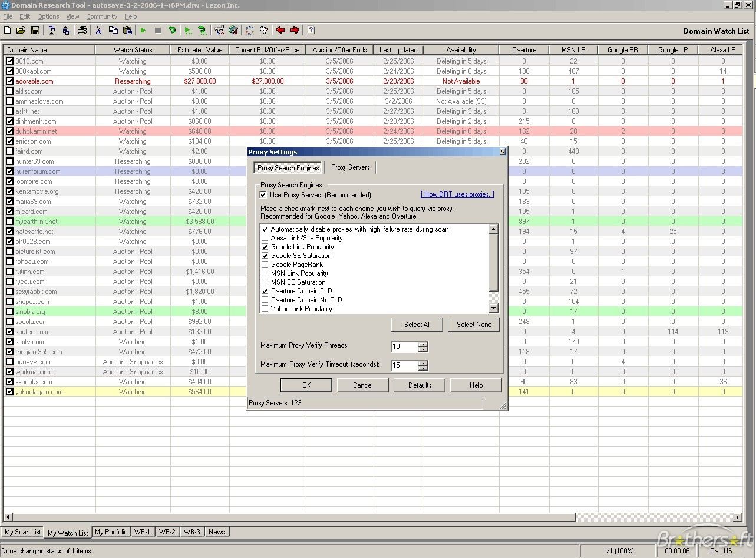
Task: Decrease Maximum Proxy Verify Timeout value
Action: coord(422,368)
